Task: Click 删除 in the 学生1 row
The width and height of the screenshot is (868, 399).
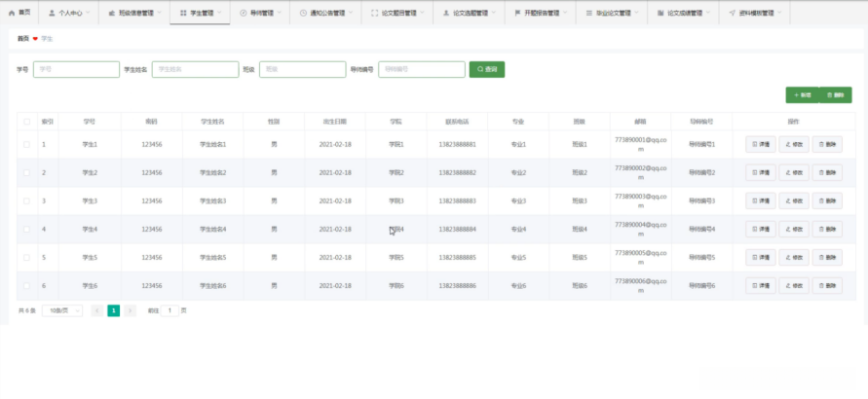Action: click(x=828, y=144)
